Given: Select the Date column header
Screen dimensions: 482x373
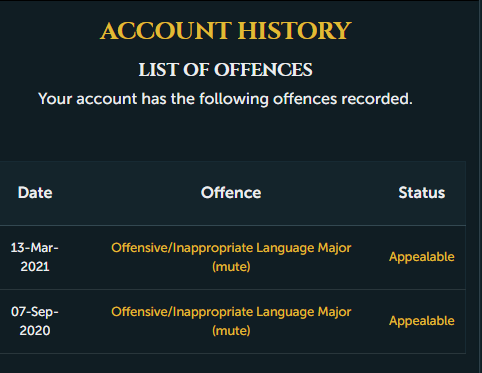Looking at the screenshot, I should [x=35, y=193].
